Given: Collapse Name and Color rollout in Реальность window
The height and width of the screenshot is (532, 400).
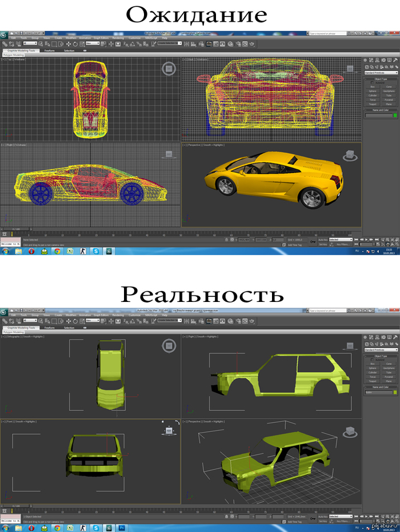Looking at the screenshot, I should (x=381, y=387).
